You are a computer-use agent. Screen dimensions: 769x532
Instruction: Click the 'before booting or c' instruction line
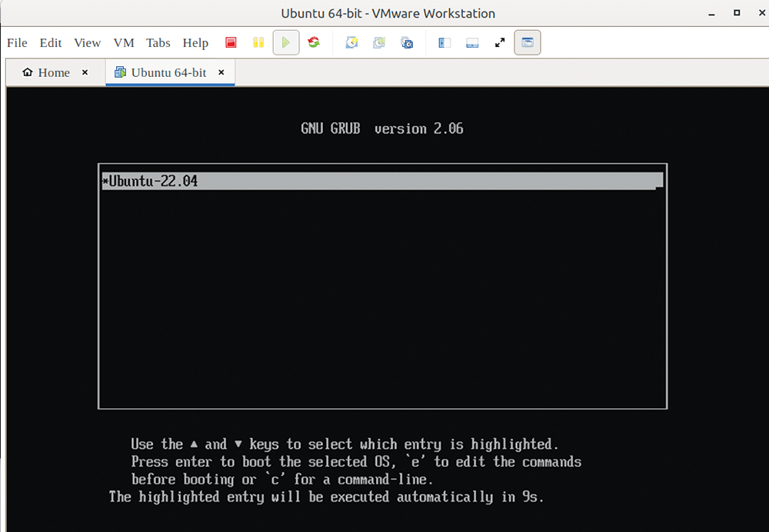tap(282, 479)
